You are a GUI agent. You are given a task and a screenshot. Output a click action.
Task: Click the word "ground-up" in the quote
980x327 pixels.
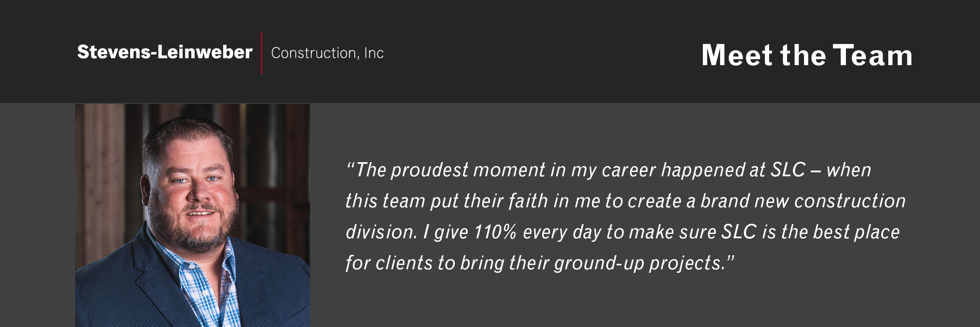[599, 263]
